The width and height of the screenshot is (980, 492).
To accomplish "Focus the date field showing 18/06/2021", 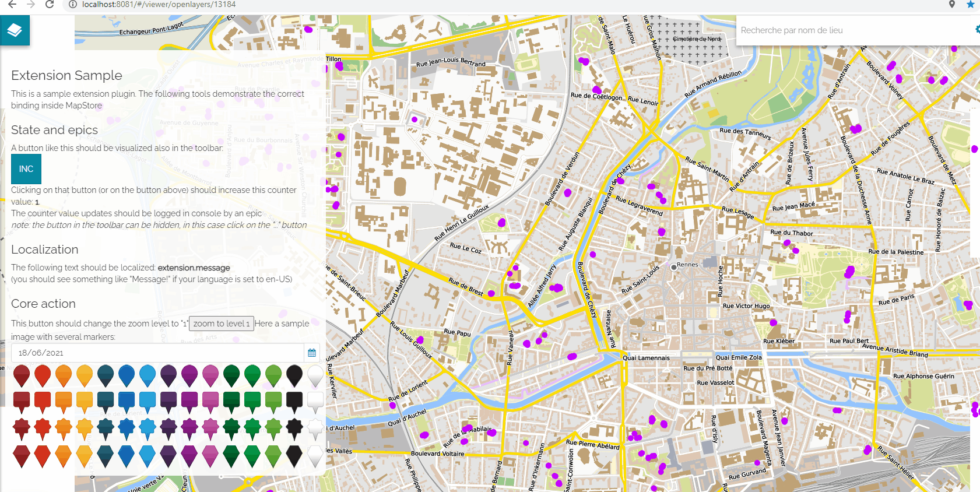I will [157, 353].
